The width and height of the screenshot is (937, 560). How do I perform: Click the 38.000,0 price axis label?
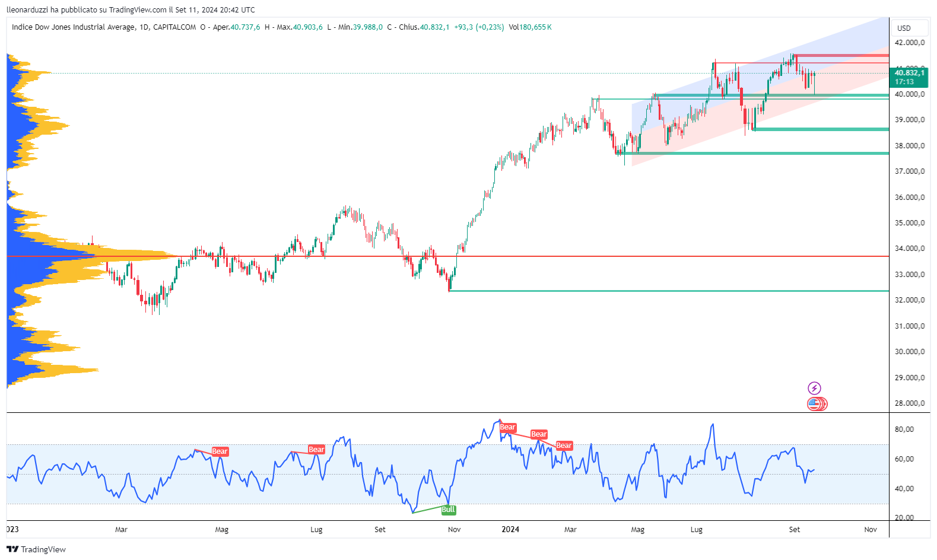click(910, 146)
